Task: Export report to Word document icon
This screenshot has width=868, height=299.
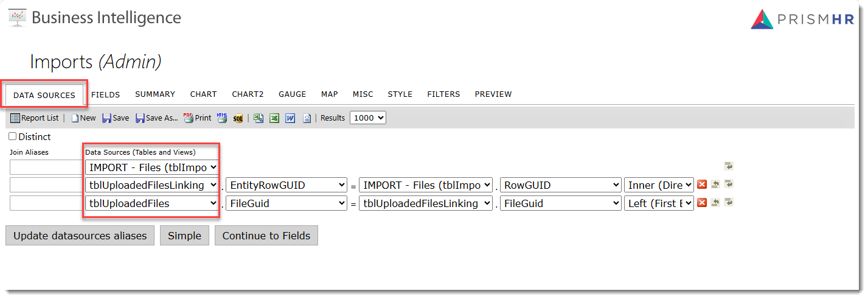Action: [290, 118]
